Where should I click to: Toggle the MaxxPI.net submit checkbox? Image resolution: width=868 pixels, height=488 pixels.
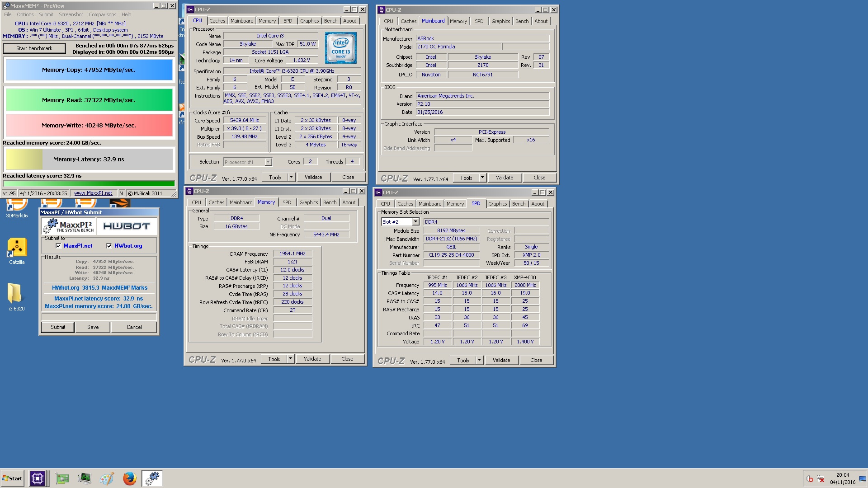point(58,246)
